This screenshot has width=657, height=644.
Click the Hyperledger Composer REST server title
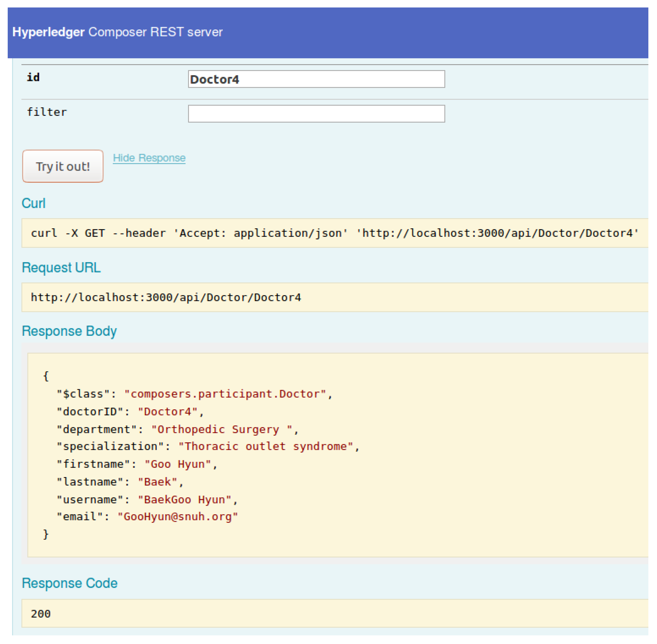117,32
